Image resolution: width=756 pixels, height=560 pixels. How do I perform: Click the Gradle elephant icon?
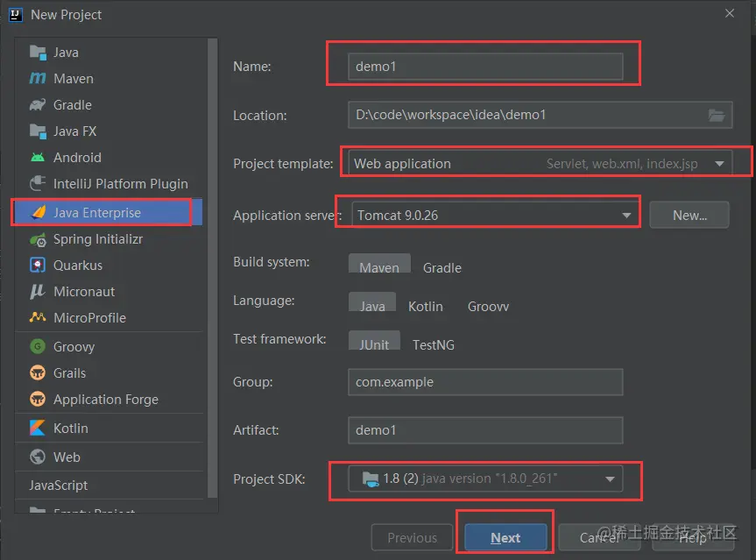point(38,104)
